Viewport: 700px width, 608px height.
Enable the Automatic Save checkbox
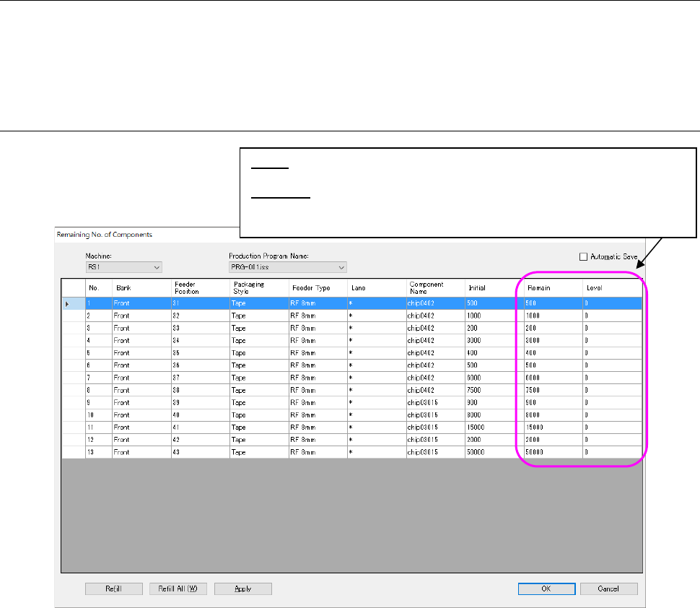point(583,256)
